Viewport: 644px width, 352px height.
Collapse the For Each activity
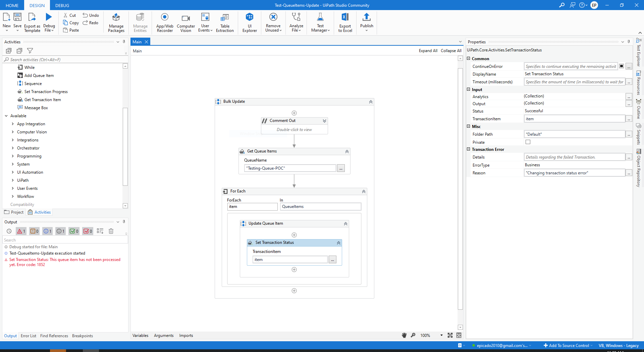364,191
